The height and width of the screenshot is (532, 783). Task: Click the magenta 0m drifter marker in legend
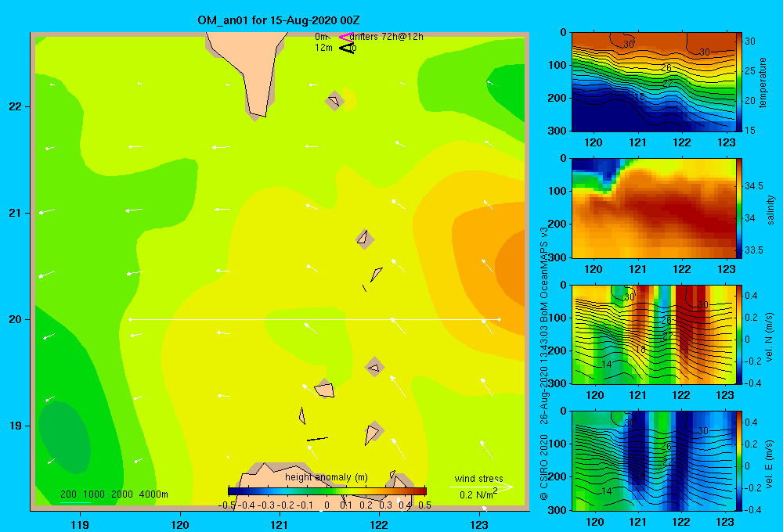click(346, 37)
